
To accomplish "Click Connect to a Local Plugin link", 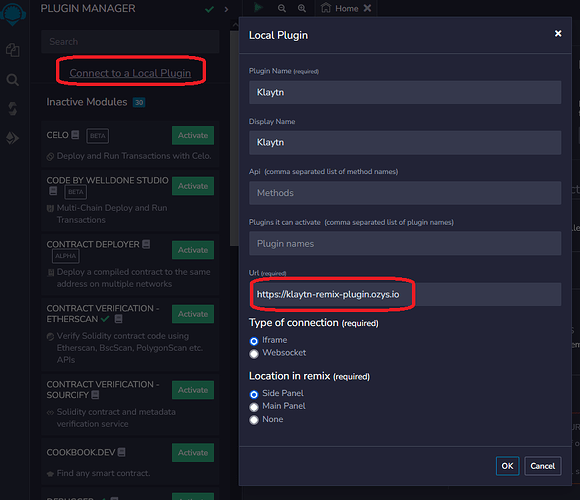I will click(130, 73).
